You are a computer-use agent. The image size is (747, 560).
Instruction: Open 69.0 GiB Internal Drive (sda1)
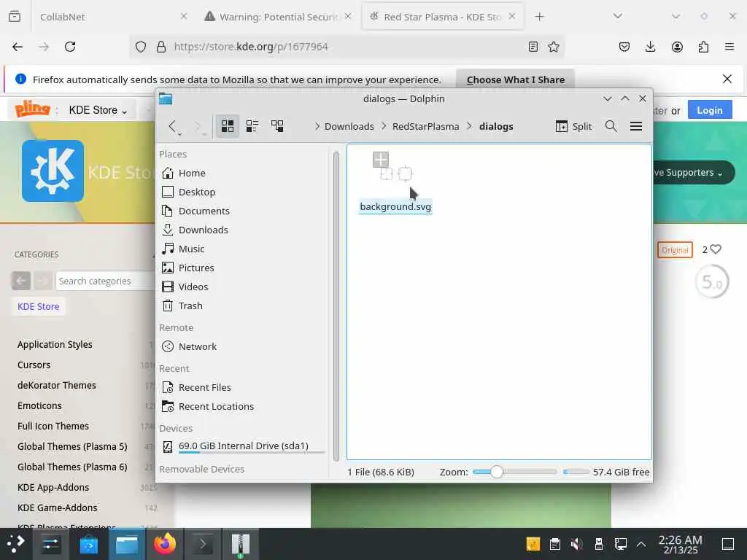point(243,446)
